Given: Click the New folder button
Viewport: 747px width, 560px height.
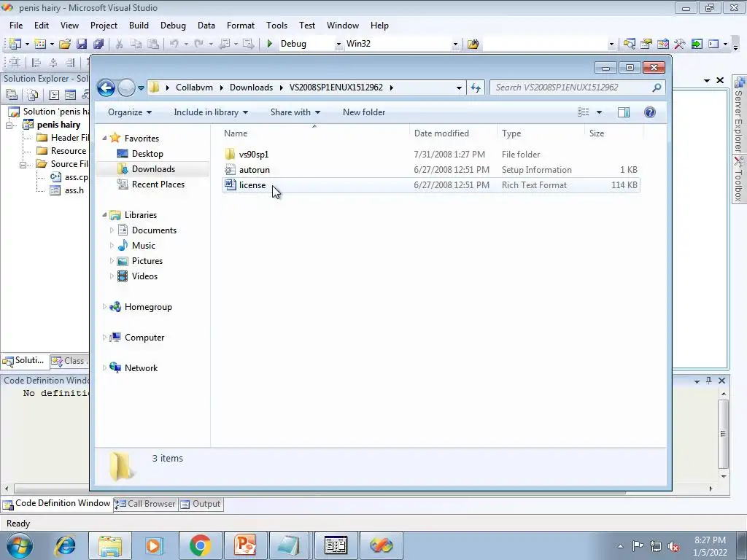Looking at the screenshot, I should point(364,112).
